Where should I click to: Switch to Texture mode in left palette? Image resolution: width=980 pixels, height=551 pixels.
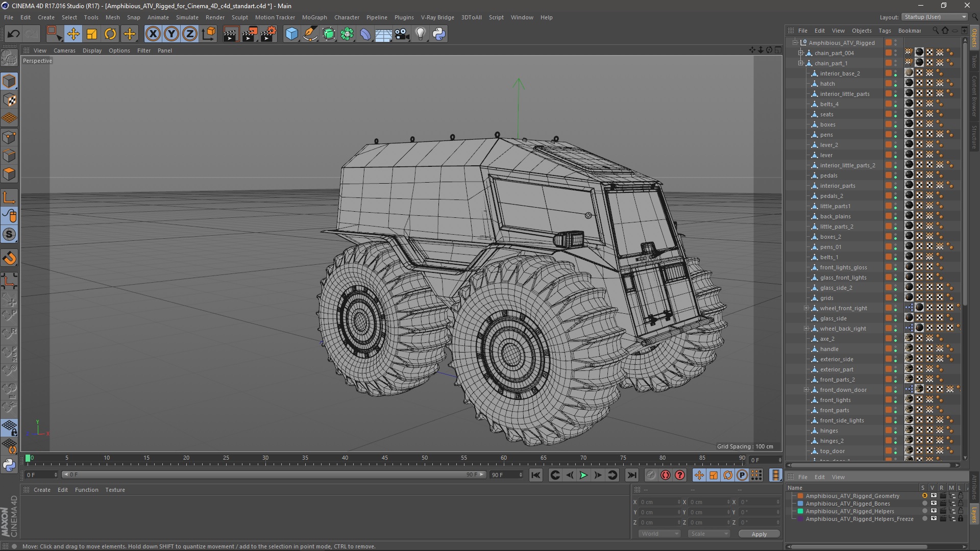pyautogui.click(x=9, y=100)
